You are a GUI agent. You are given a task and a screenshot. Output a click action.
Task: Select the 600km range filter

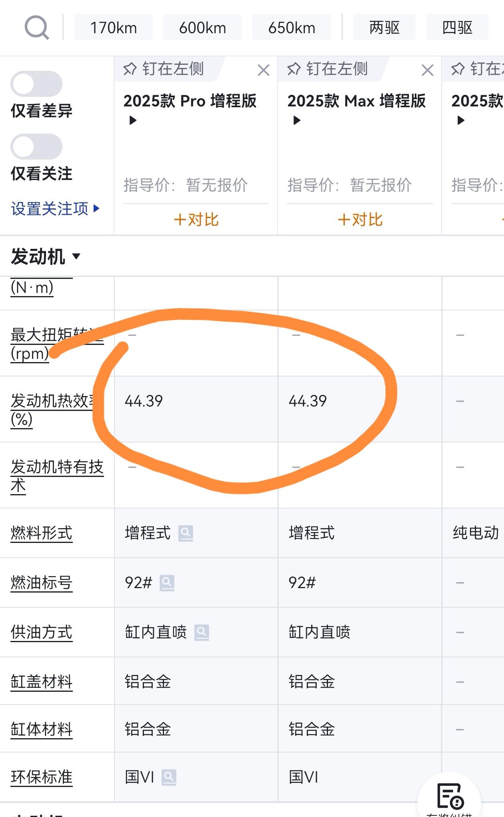point(202,28)
